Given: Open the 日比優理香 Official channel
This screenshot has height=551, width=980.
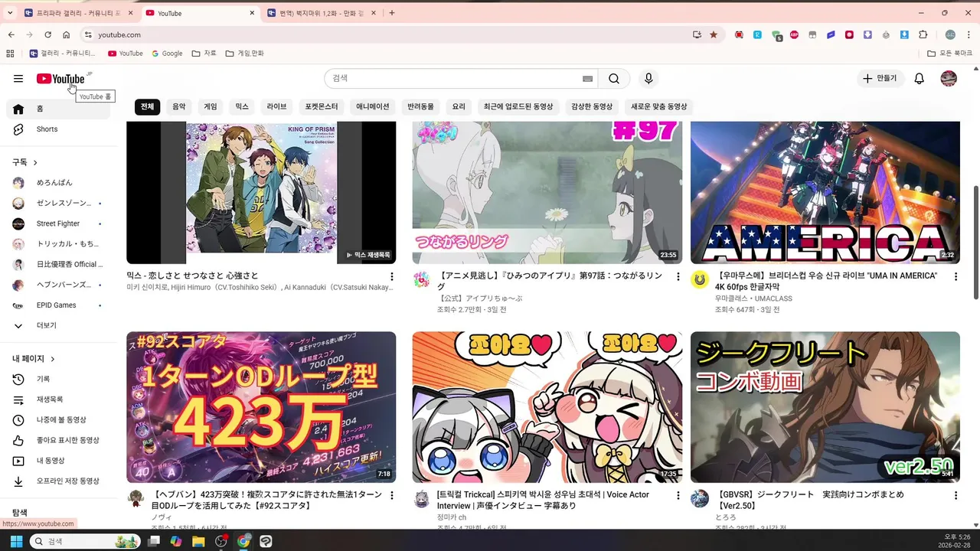Looking at the screenshot, I should point(58,264).
